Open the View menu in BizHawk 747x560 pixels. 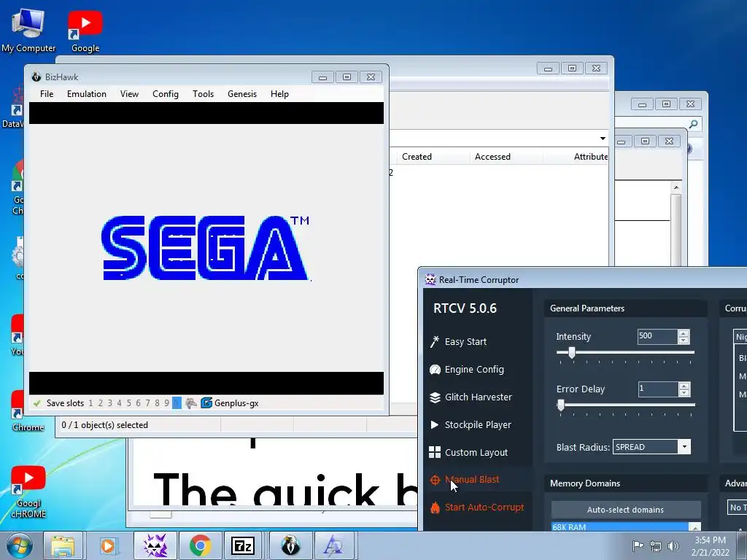[129, 94]
